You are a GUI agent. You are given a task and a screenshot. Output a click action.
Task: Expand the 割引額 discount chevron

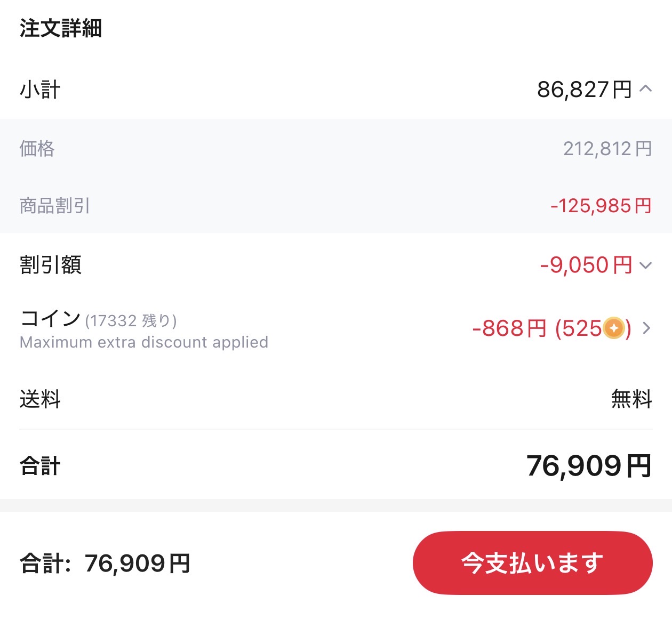pyautogui.click(x=645, y=265)
